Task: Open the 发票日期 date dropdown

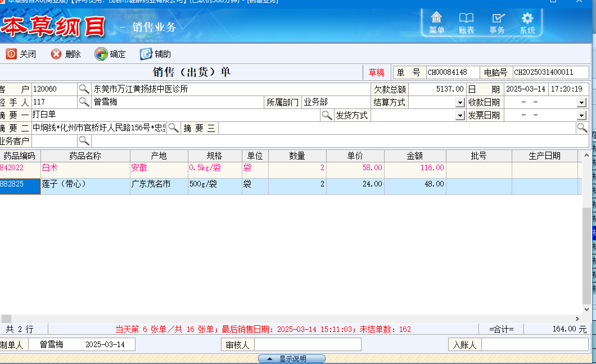Action: (x=581, y=115)
